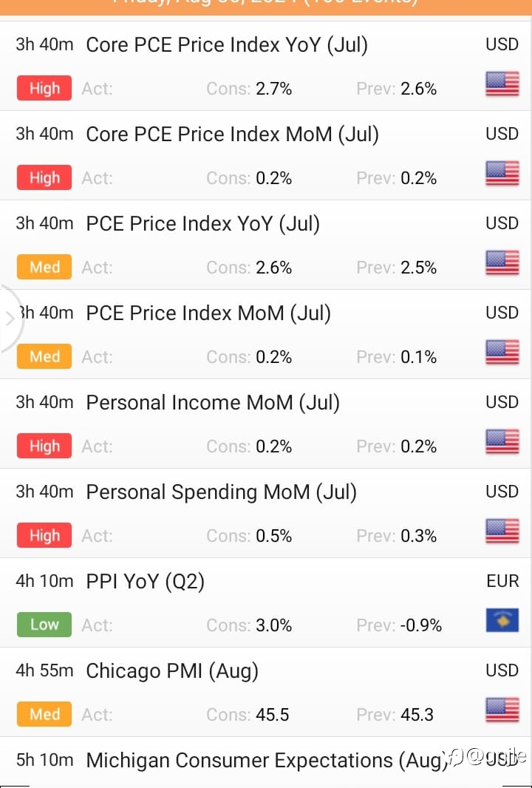Image resolution: width=532 pixels, height=788 pixels.
Task: Tap the Med badge on Chicago PMI
Action: point(44,714)
